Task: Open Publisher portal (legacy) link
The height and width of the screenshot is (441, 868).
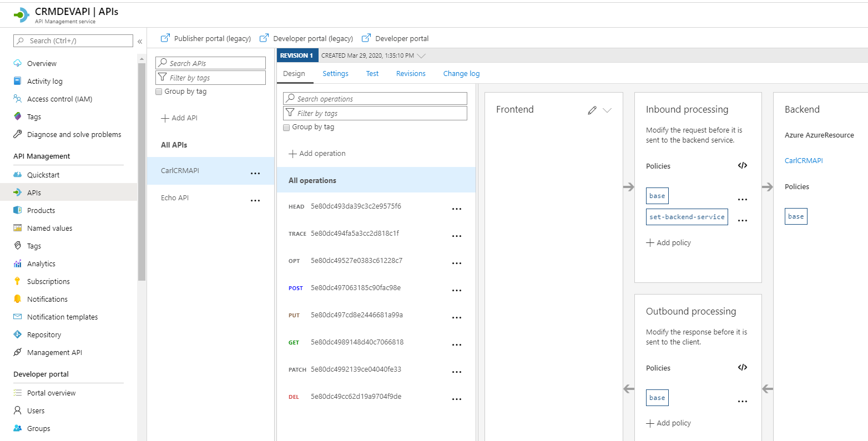Action: click(x=206, y=38)
